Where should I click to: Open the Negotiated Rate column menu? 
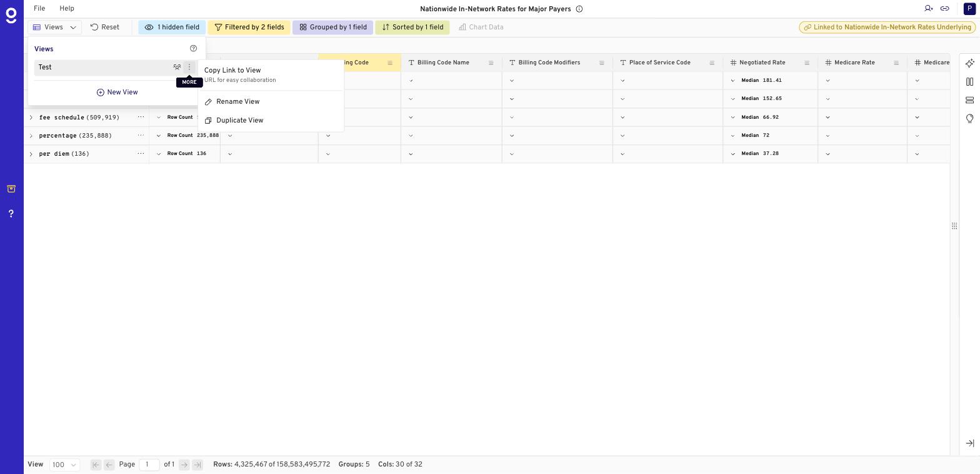click(x=806, y=63)
